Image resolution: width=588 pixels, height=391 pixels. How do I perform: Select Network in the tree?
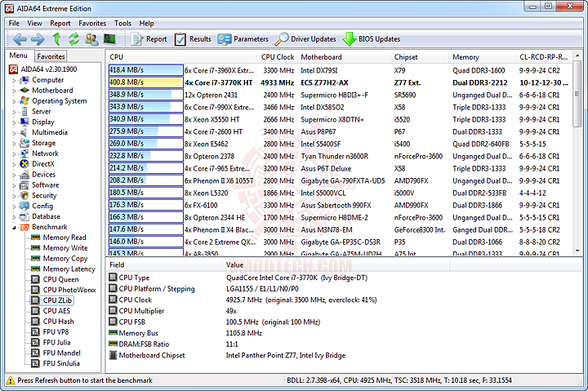point(46,153)
